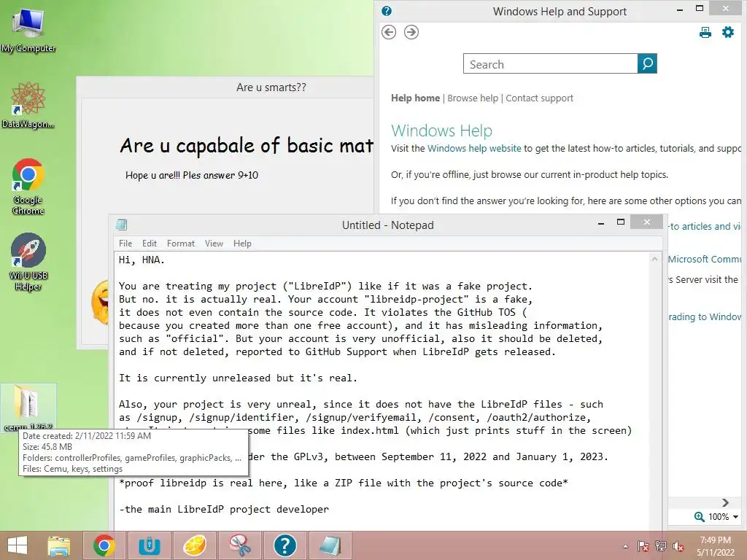Open the Windows help website link

coord(474,149)
